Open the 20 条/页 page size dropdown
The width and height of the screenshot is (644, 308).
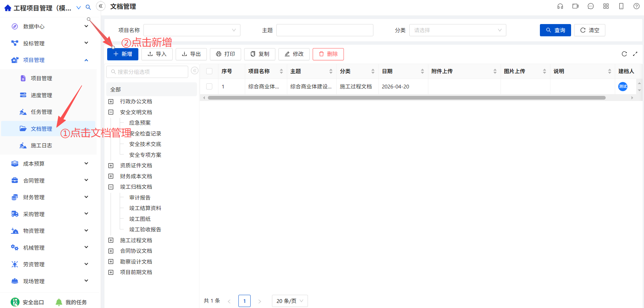click(x=290, y=301)
